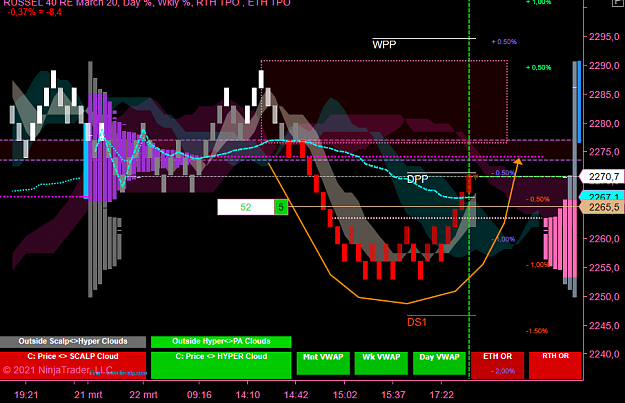
Task: Click the 15:02 time axis label
Action: (x=345, y=395)
